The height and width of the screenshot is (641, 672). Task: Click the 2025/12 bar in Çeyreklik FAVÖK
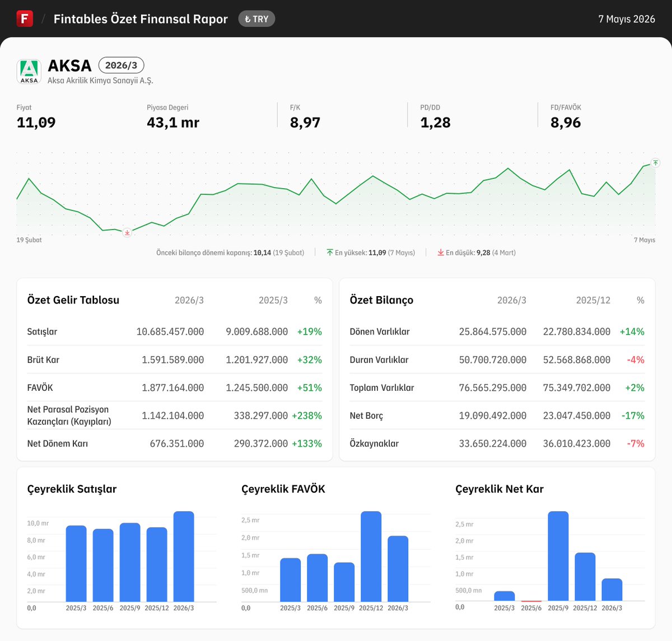tap(371, 556)
